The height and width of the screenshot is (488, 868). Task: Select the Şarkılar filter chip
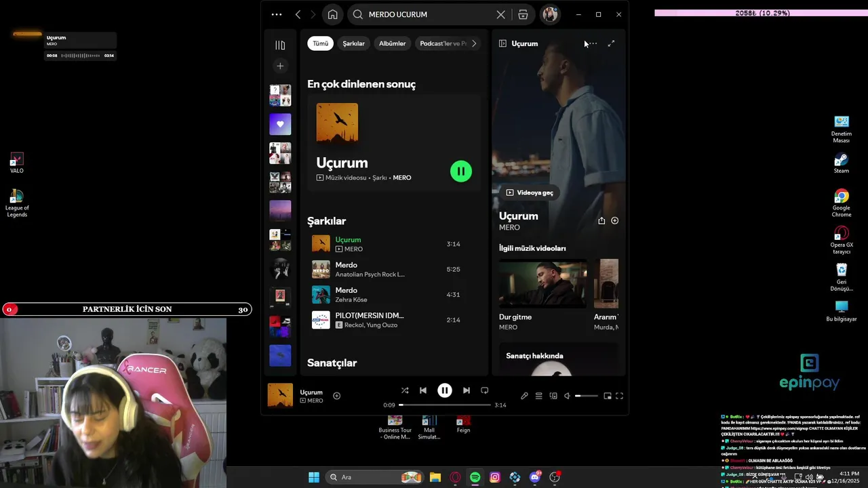point(353,43)
